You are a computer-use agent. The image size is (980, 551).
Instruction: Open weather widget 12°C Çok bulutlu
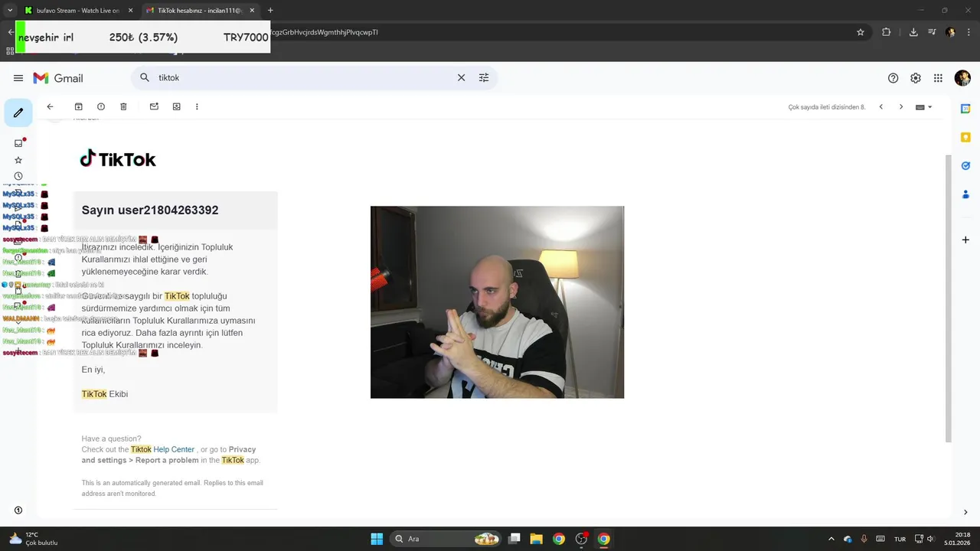tap(34, 539)
